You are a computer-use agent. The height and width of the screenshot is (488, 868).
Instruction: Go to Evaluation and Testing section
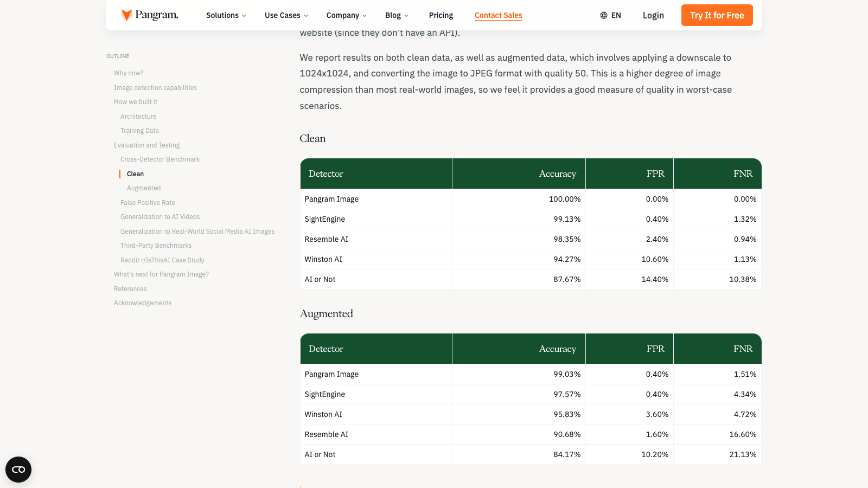146,145
